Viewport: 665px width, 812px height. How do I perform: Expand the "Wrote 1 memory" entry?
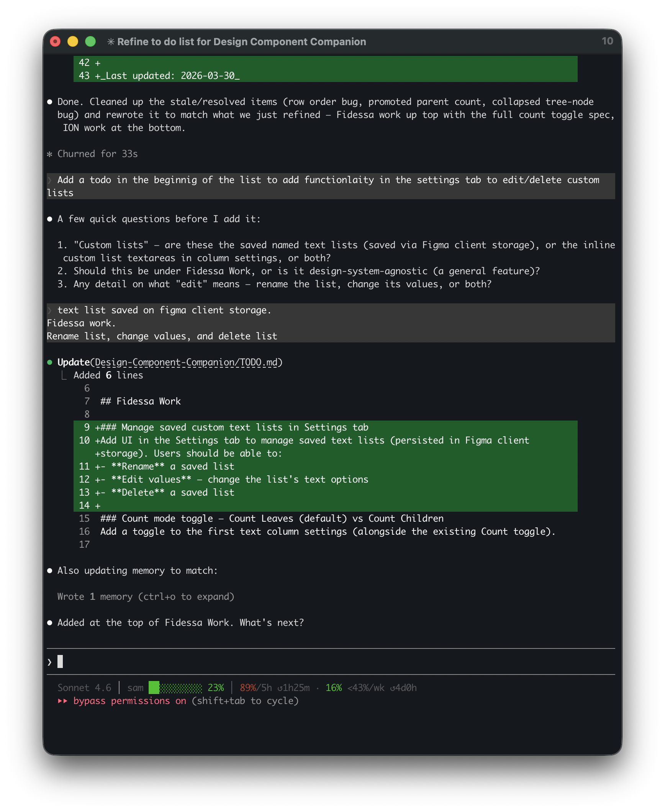(146, 596)
